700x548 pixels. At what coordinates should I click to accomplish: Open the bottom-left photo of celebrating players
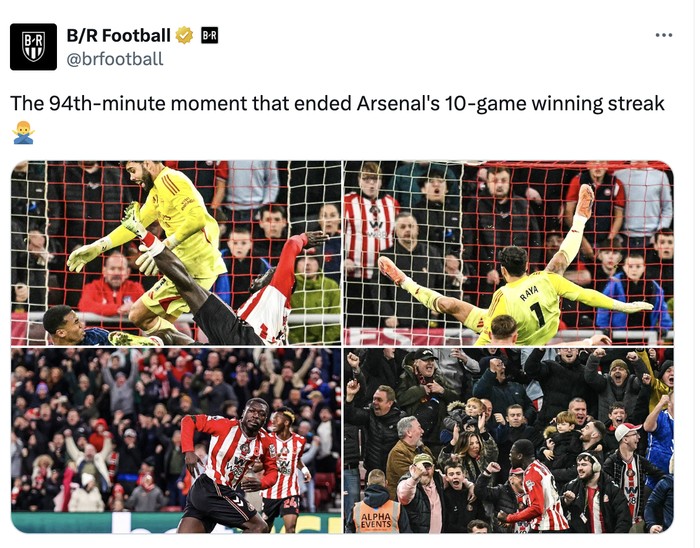tap(176, 440)
